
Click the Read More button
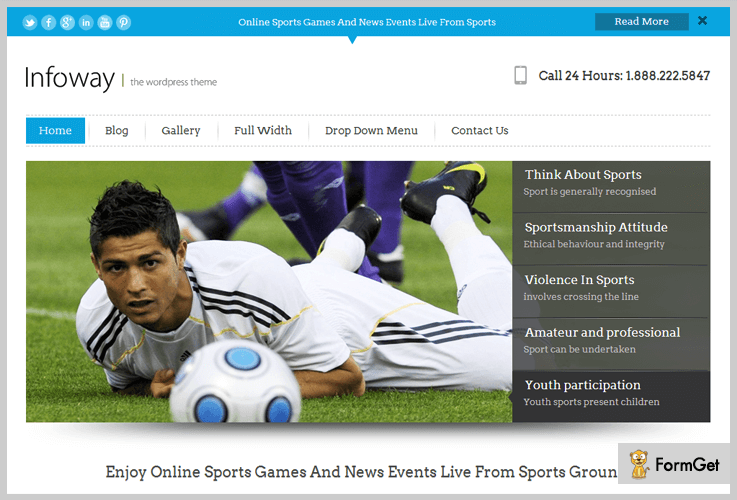point(642,22)
